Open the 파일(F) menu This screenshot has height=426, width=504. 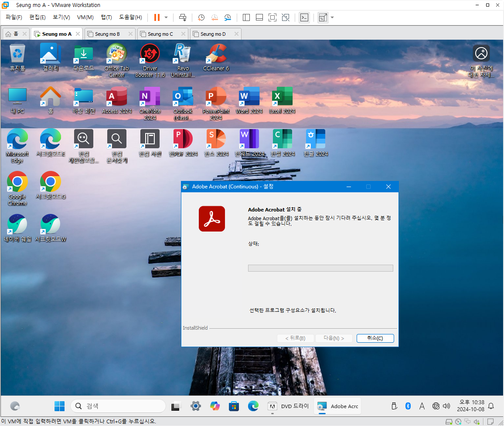point(14,17)
